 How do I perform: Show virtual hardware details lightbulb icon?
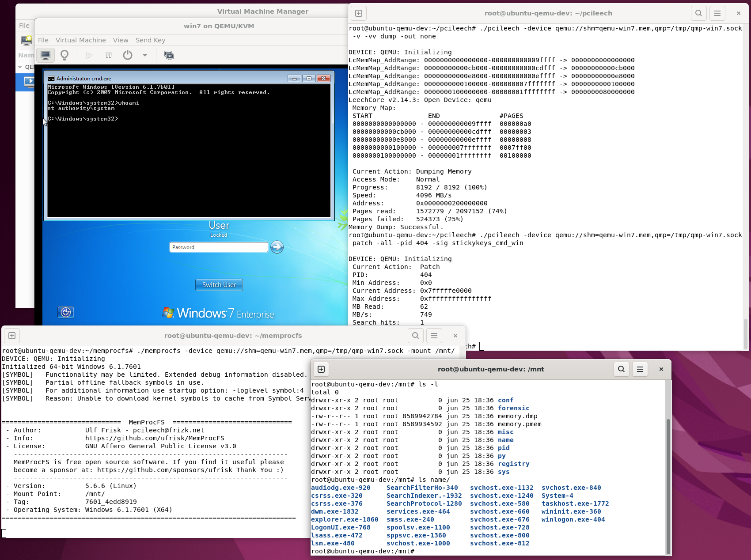point(64,55)
